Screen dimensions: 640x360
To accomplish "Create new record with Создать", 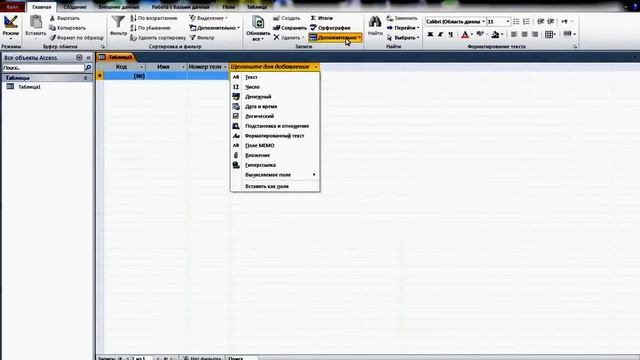I will coord(287,18).
